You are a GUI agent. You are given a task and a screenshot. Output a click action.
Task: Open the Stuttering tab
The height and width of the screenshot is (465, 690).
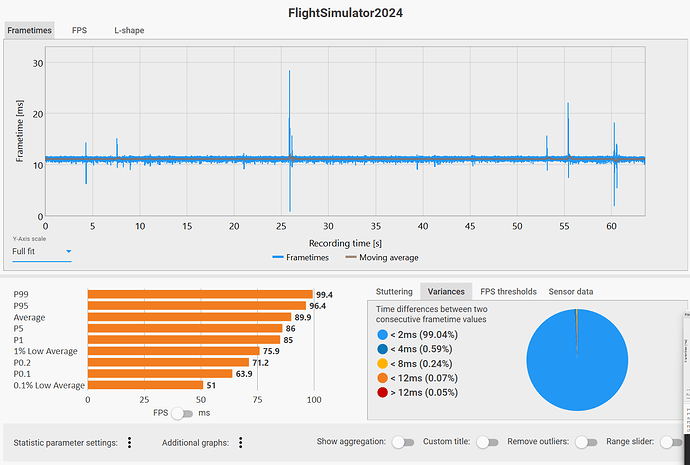pyautogui.click(x=394, y=292)
